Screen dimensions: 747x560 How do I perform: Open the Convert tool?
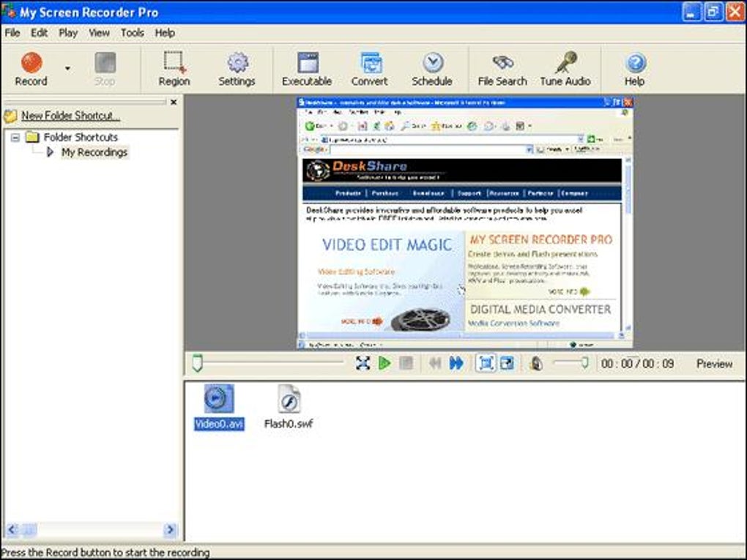[369, 69]
